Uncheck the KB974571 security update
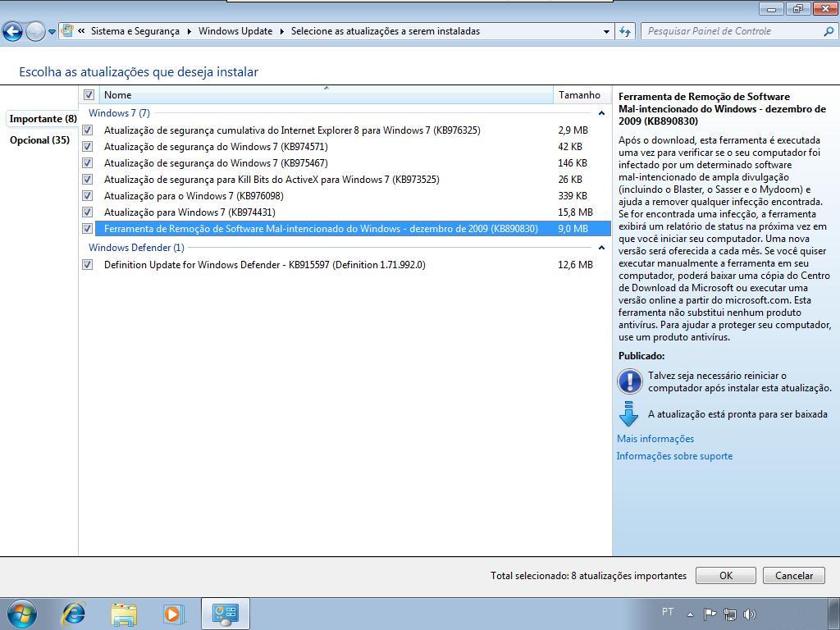The image size is (840, 630). pos(88,147)
